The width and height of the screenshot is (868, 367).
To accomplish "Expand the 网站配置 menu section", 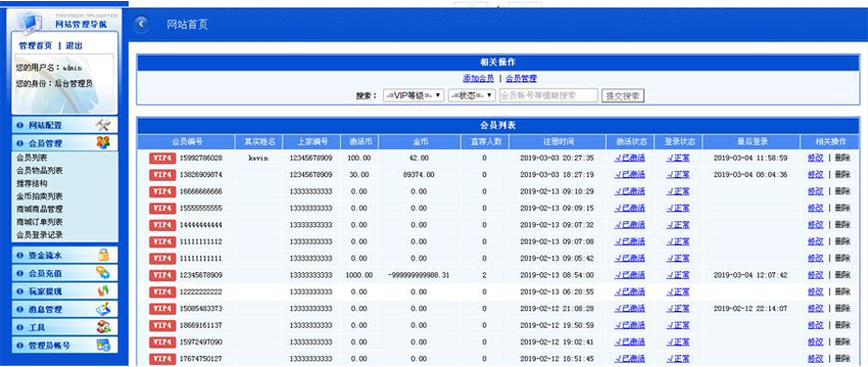I will 65,125.
